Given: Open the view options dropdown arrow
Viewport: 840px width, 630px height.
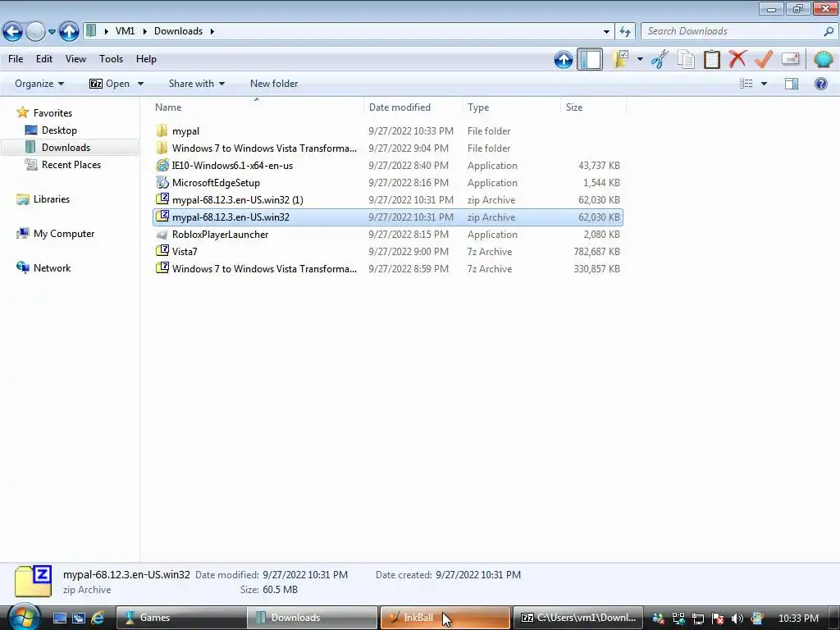Looking at the screenshot, I should (764, 84).
